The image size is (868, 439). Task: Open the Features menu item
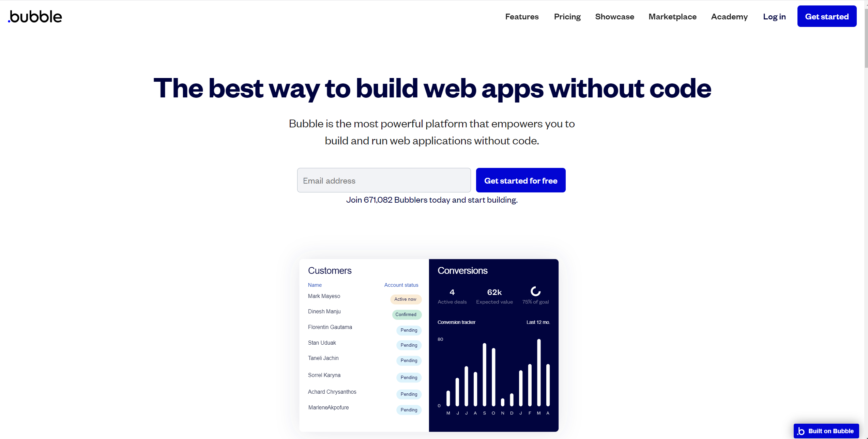(x=522, y=17)
